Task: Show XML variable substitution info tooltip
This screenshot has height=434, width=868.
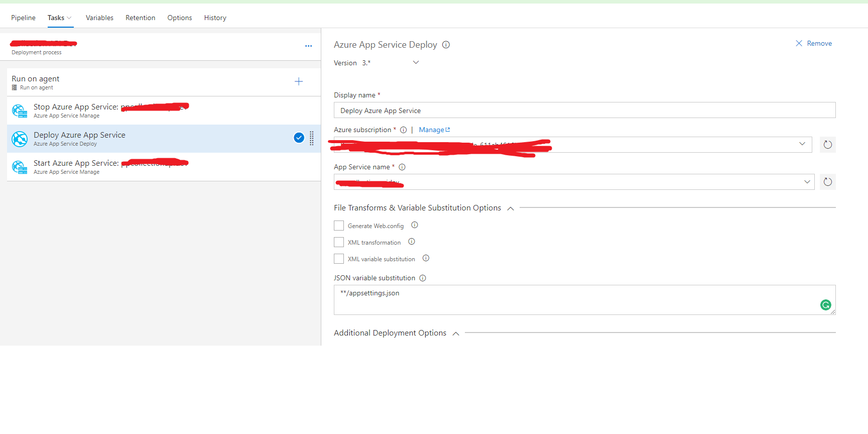Action: pyautogui.click(x=426, y=258)
